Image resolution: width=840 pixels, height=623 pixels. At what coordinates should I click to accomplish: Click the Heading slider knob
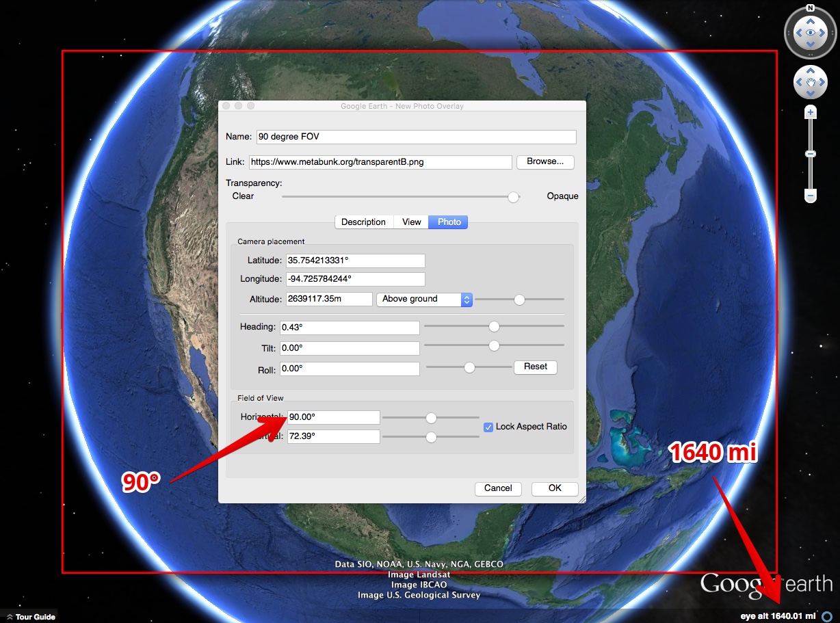(x=494, y=327)
